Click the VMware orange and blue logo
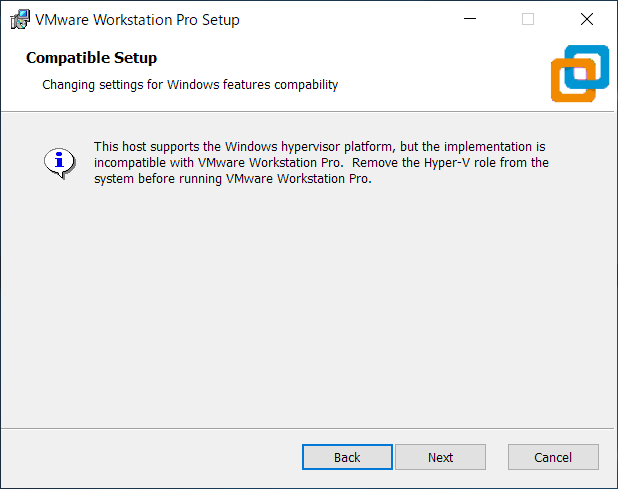 click(x=580, y=73)
